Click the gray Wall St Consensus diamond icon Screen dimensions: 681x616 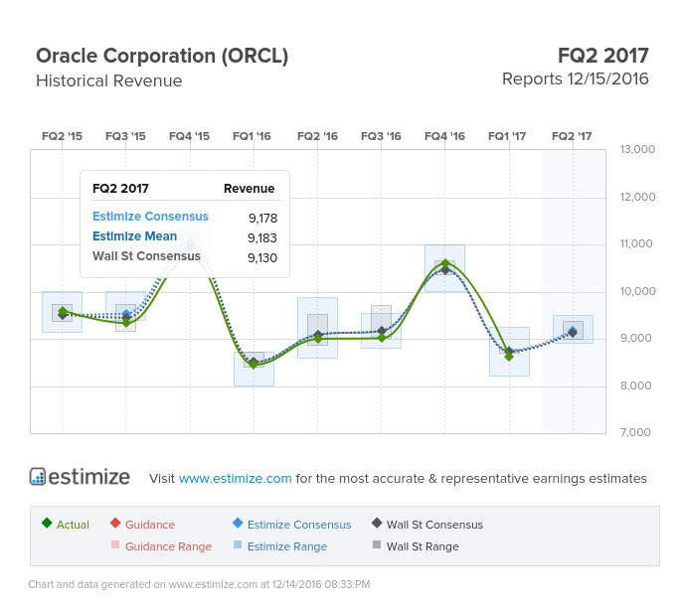(x=377, y=523)
